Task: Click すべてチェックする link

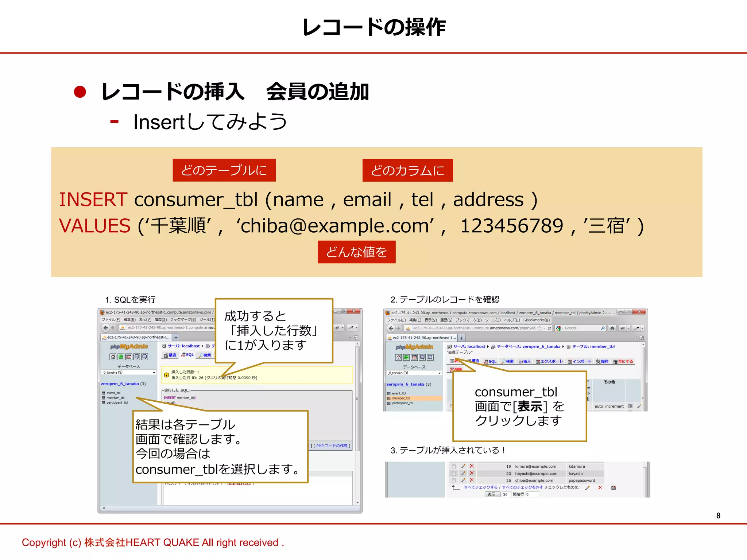Action: [480, 487]
